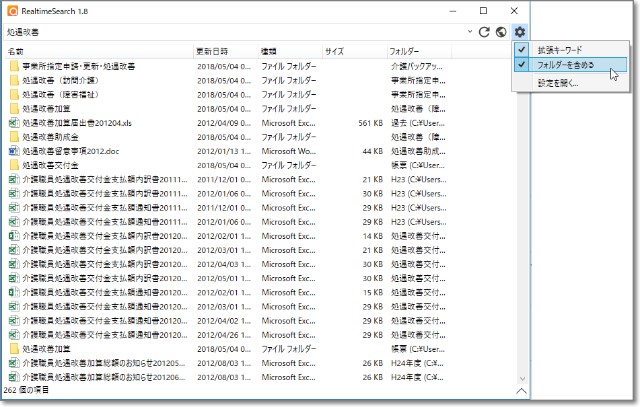Click the refresh search icon
This screenshot has width=640, height=407.
[484, 32]
